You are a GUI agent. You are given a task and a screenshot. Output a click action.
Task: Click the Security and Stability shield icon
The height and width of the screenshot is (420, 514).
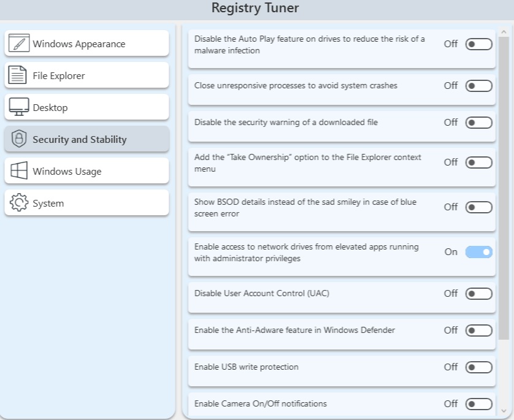click(19, 139)
